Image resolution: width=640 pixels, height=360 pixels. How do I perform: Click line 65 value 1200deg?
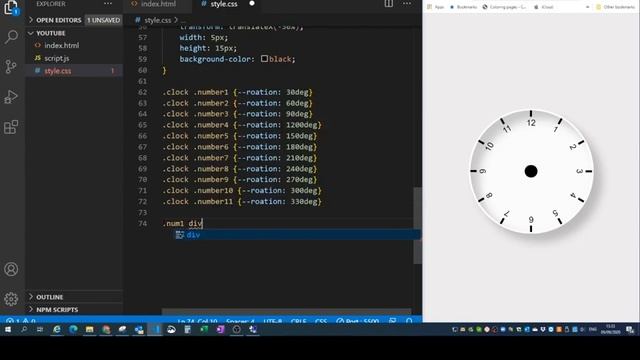(301, 125)
